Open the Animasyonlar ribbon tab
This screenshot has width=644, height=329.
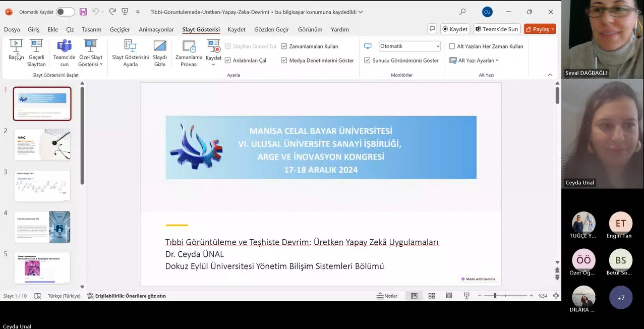pos(156,29)
